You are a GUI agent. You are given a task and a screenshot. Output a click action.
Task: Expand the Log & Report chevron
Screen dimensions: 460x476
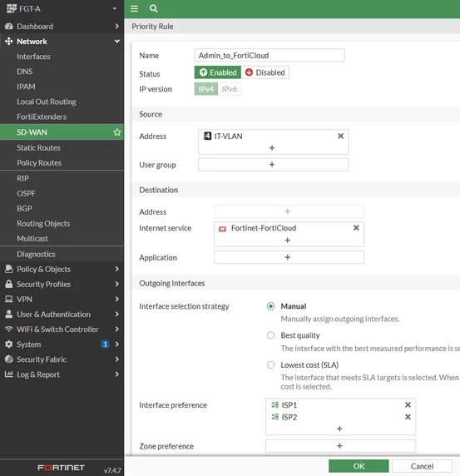click(116, 374)
